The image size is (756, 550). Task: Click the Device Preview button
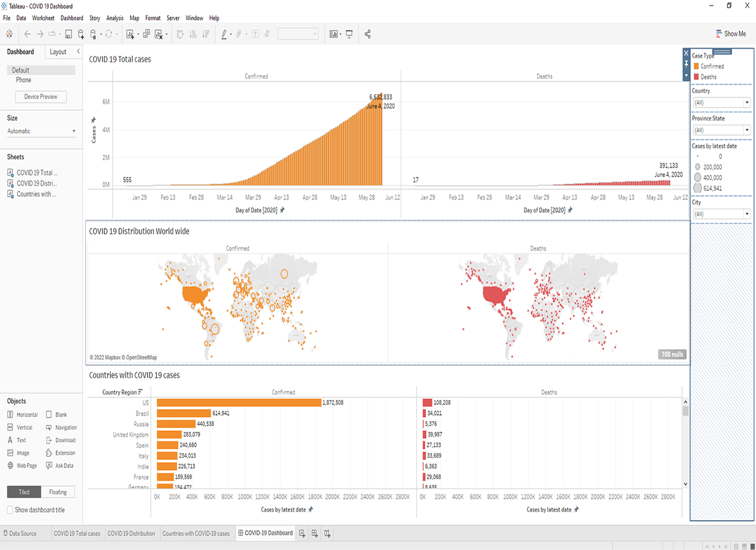pyautogui.click(x=41, y=97)
